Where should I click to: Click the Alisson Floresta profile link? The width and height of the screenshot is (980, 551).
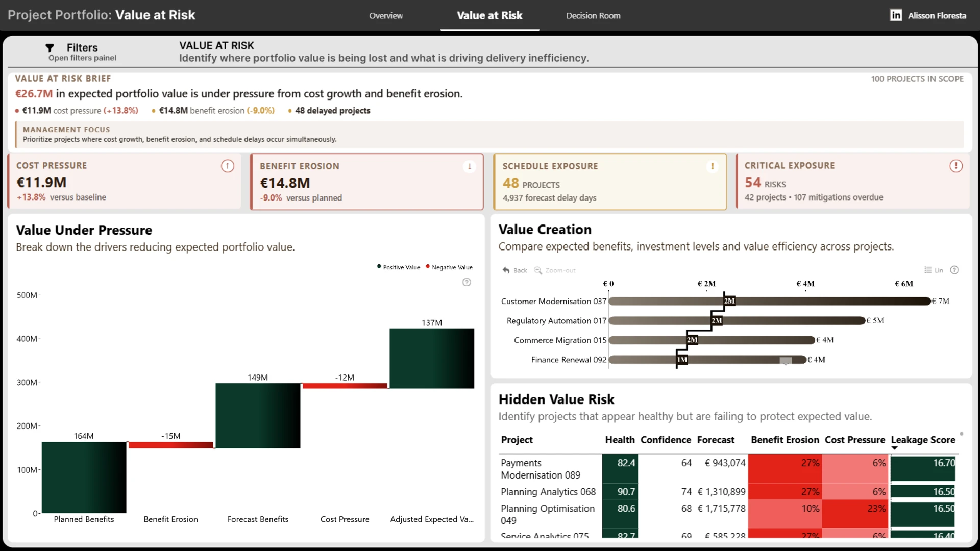pos(937,16)
